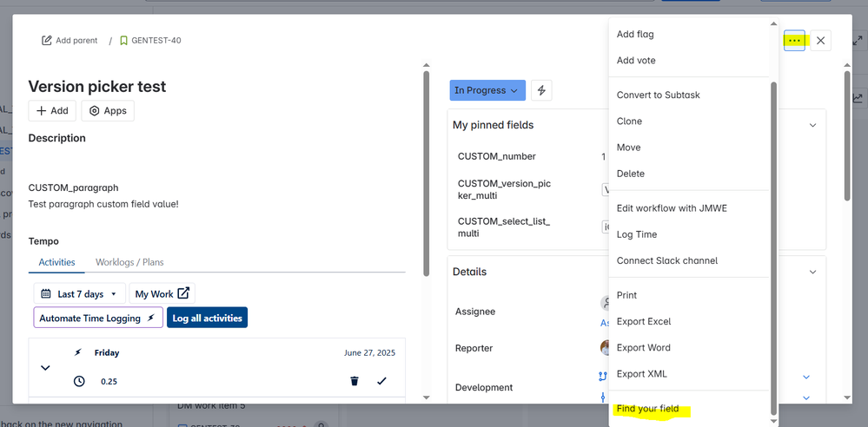The width and height of the screenshot is (868, 427).
Task: Click the CUSTOM_version_picker_multi label
Action: point(505,190)
